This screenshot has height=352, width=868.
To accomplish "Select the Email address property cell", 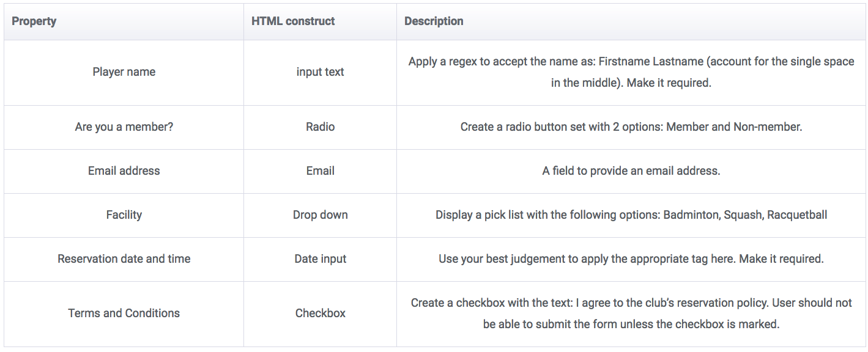I will tap(124, 171).
